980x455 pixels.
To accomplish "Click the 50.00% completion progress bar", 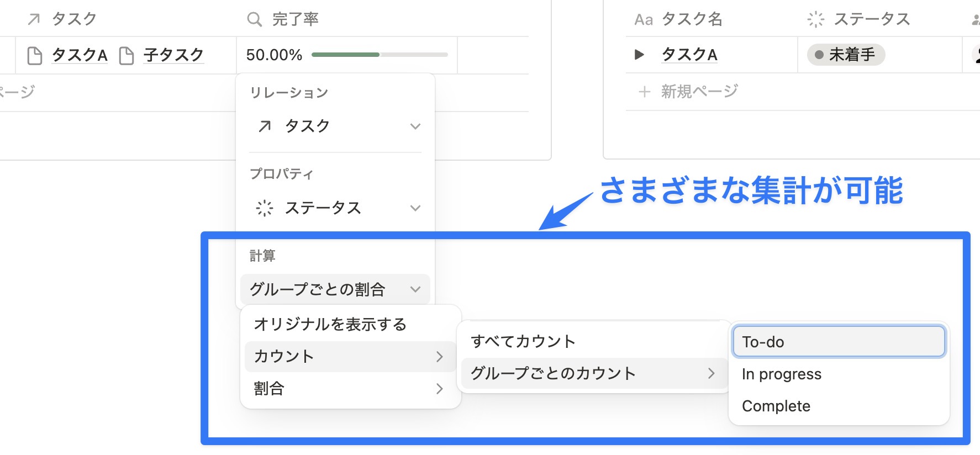I will point(380,55).
